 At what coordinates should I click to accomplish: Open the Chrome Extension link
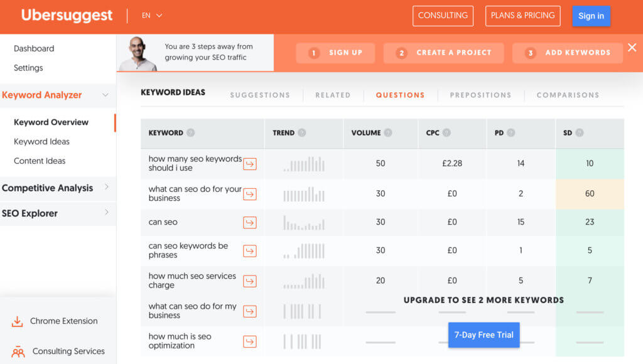(64, 321)
